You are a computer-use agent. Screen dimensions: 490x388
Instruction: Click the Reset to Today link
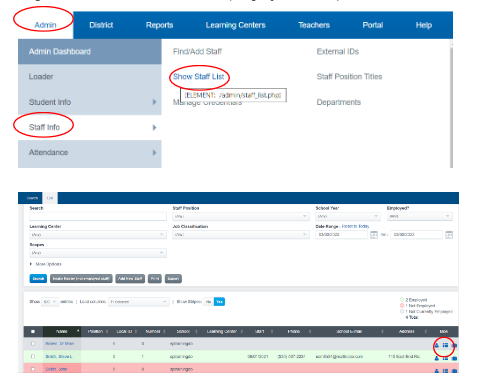(355, 226)
